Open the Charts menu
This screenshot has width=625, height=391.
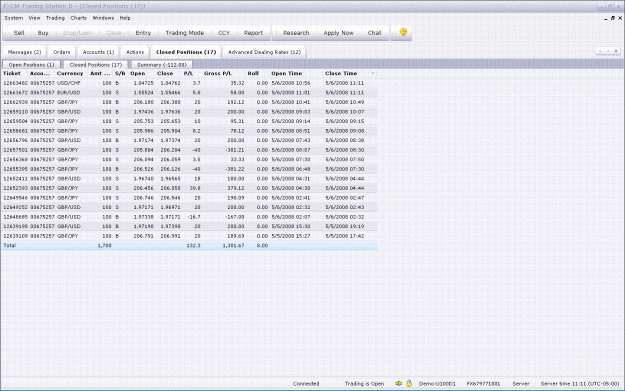coord(78,18)
